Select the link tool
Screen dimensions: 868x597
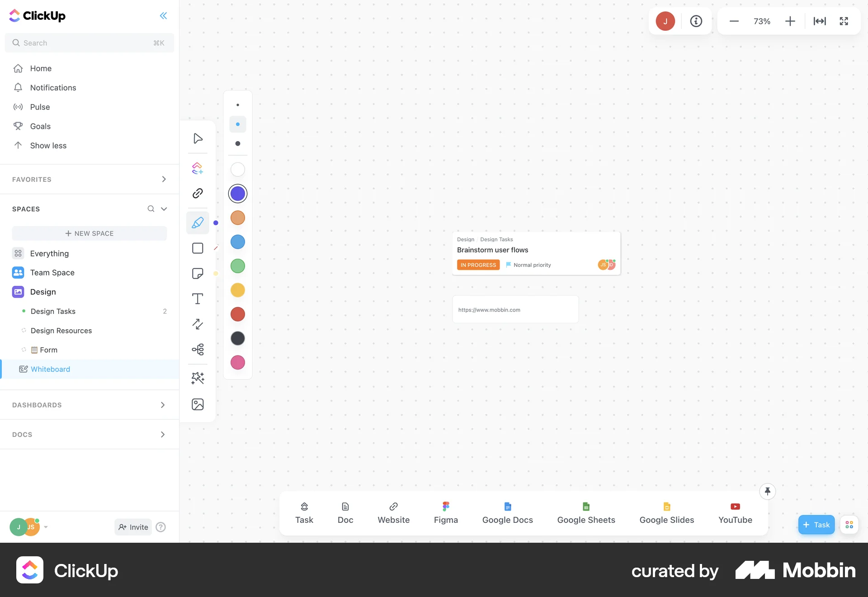pos(198,193)
